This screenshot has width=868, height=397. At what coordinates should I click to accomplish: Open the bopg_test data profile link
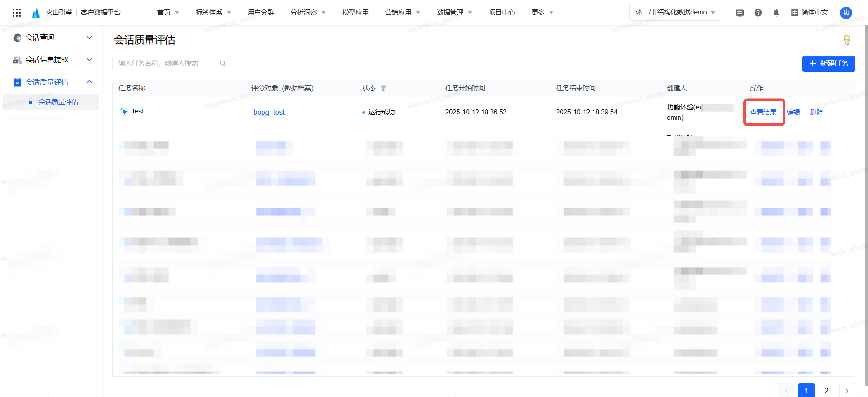point(269,113)
